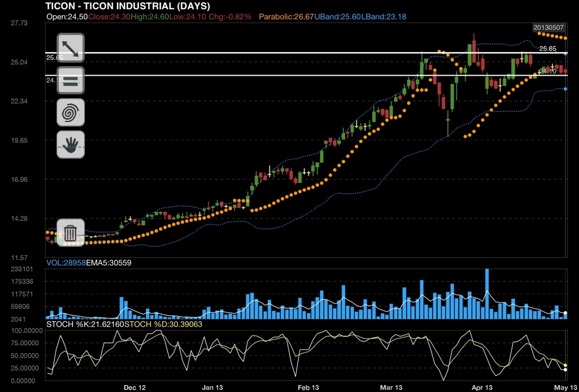Click the tallest volume bar in April
This screenshot has height=392, width=579.
tap(487, 294)
